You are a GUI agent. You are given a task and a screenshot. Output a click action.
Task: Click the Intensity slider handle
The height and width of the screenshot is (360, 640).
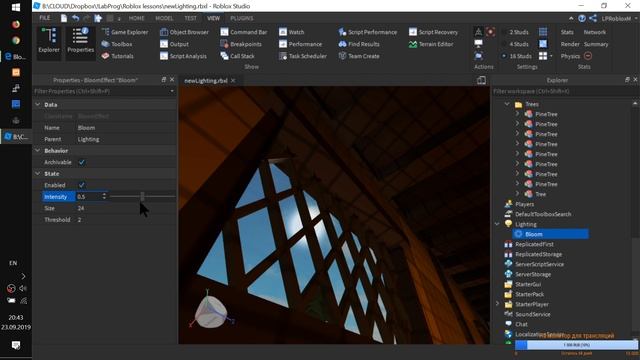tap(142, 197)
